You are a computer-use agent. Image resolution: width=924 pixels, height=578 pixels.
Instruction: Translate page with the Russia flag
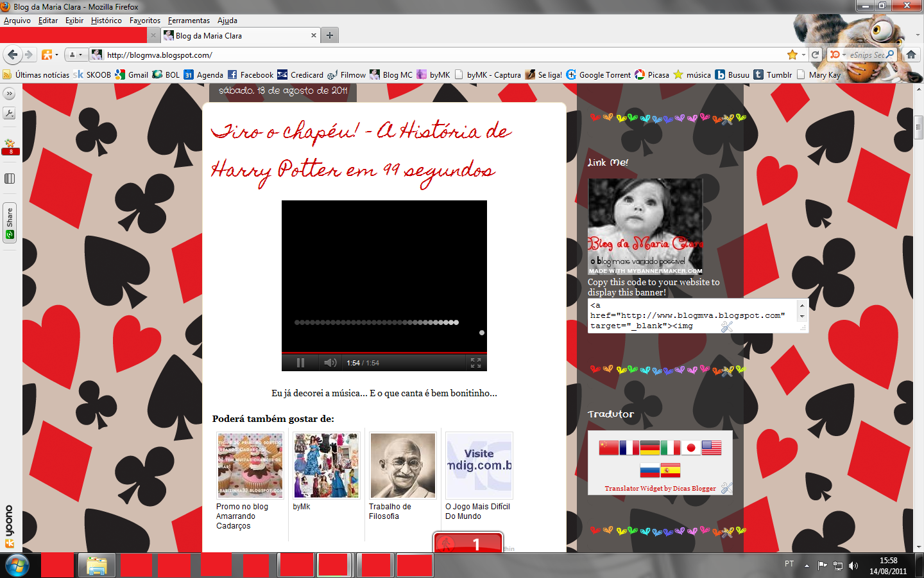coord(649,471)
